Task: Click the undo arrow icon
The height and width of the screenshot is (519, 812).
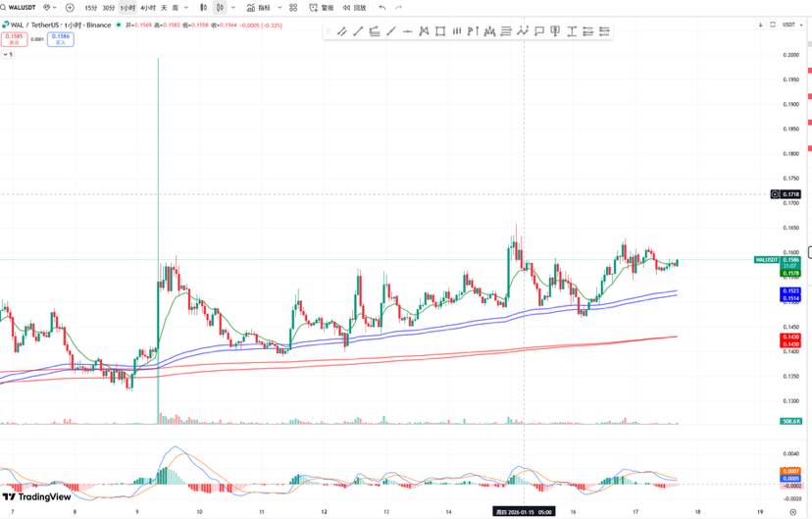Action: click(x=381, y=8)
